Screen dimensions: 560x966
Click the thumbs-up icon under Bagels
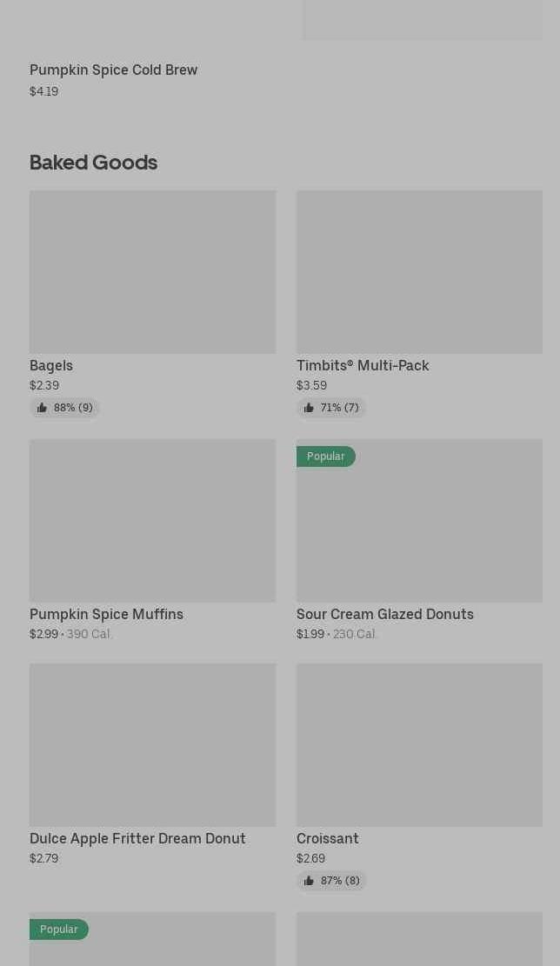[x=42, y=408]
